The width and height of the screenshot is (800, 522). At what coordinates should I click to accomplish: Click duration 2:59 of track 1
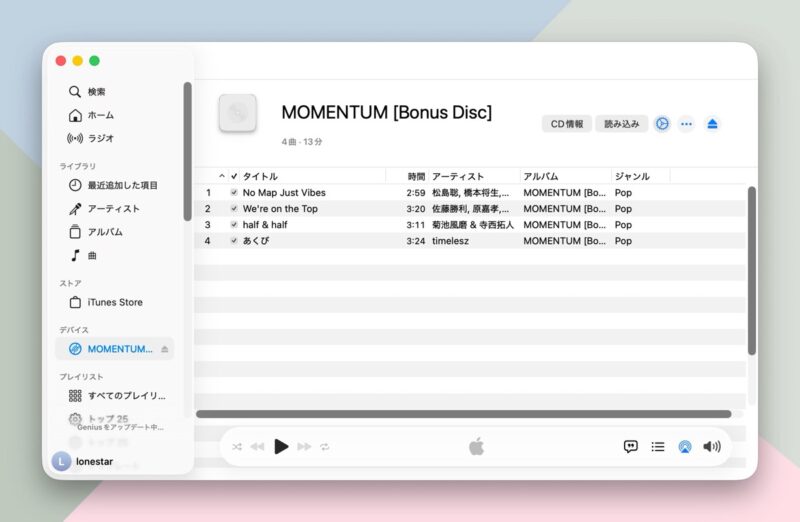(416, 192)
